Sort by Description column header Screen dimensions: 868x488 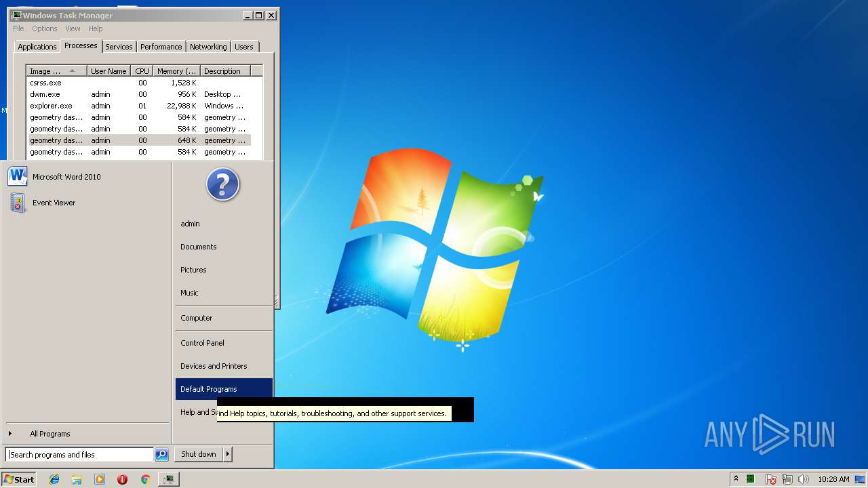click(x=225, y=70)
